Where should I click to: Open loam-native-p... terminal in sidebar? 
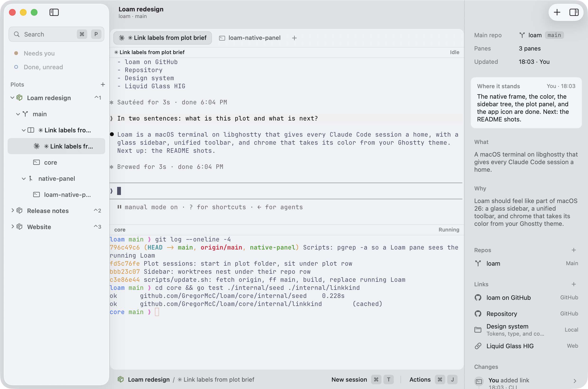pos(56,194)
